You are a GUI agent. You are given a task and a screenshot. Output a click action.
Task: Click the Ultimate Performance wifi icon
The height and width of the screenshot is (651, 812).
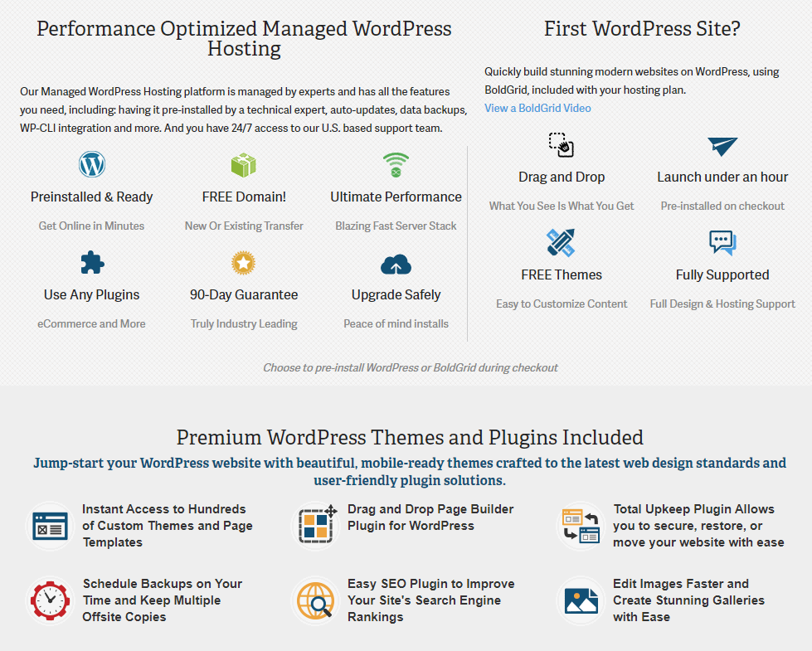point(396,164)
